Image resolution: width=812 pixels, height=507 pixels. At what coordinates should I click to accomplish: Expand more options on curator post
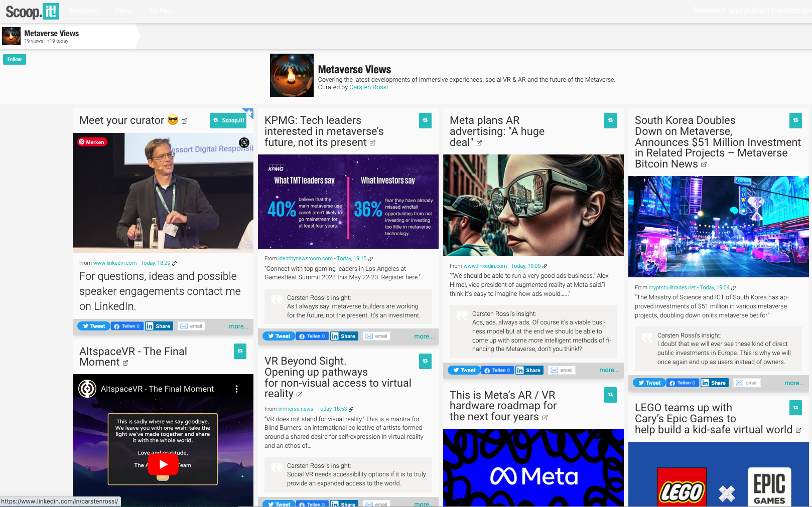239,326
